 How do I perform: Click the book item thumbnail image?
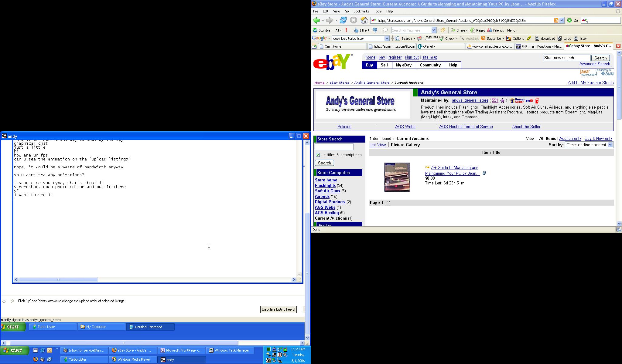click(397, 177)
